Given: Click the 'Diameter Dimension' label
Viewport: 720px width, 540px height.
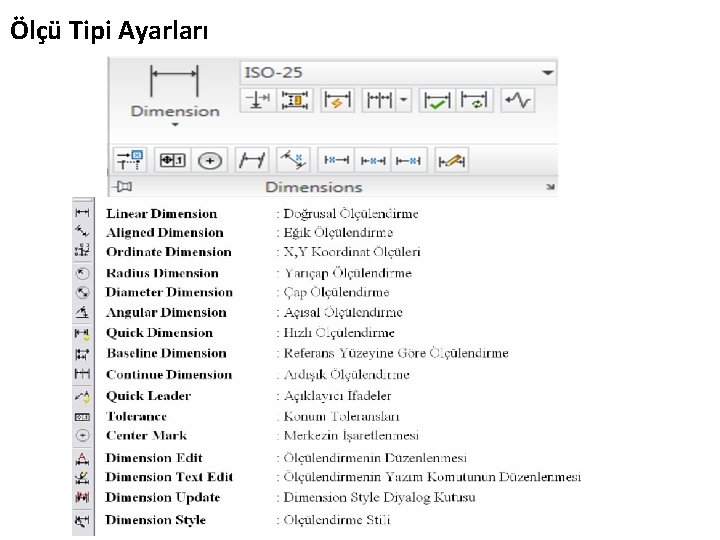Looking at the screenshot, I should point(169,292).
